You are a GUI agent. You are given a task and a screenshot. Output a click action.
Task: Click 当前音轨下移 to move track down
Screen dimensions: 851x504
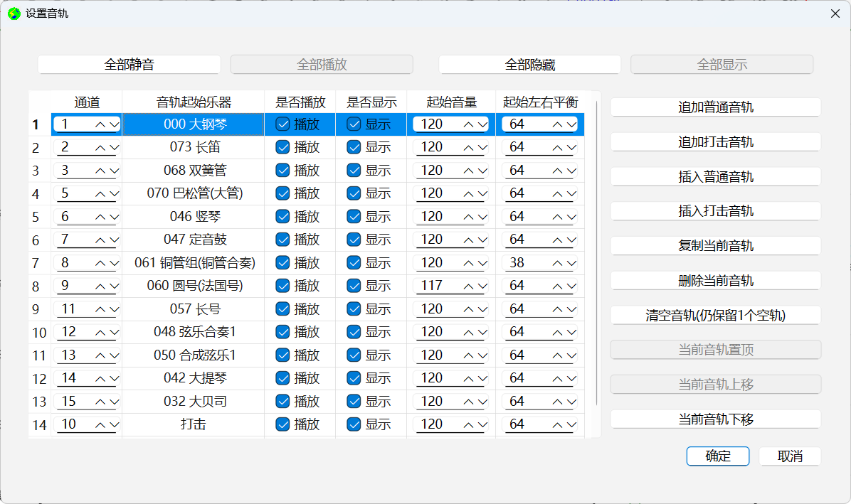click(715, 419)
